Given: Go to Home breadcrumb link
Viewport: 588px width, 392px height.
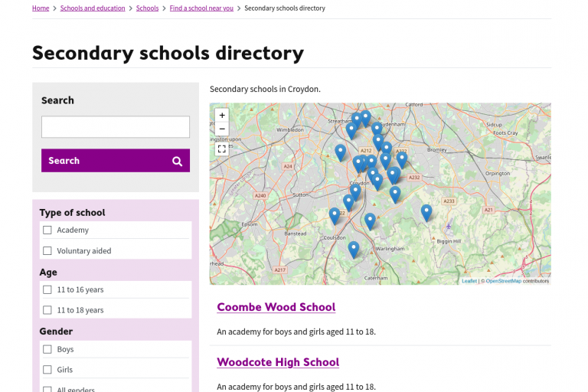Looking at the screenshot, I should point(41,8).
